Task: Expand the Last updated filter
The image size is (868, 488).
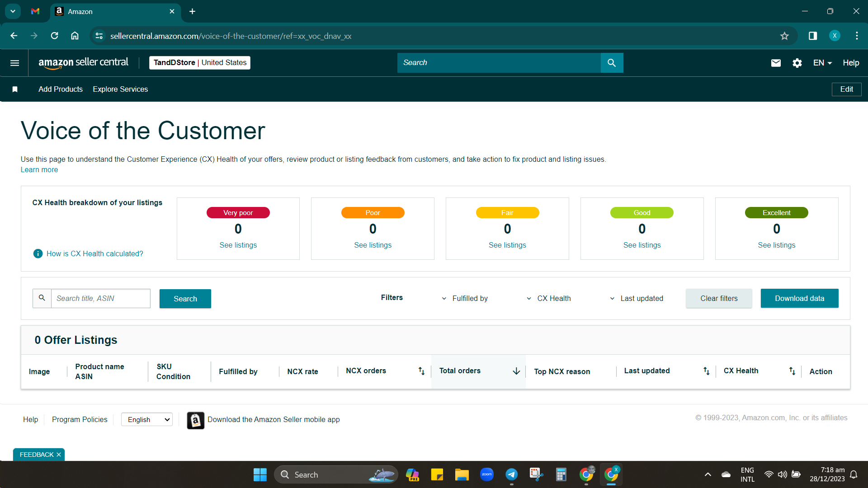Action: pyautogui.click(x=636, y=299)
